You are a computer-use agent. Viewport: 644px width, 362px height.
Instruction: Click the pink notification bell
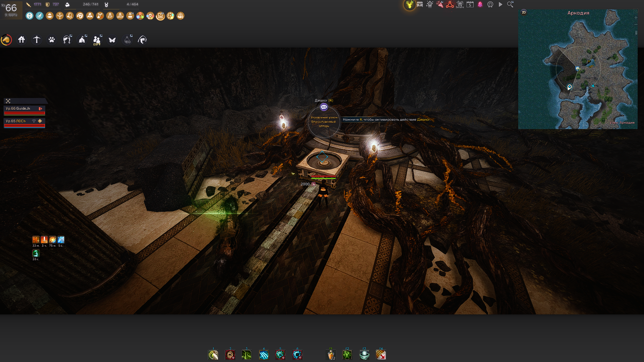[x=480, y=4]
